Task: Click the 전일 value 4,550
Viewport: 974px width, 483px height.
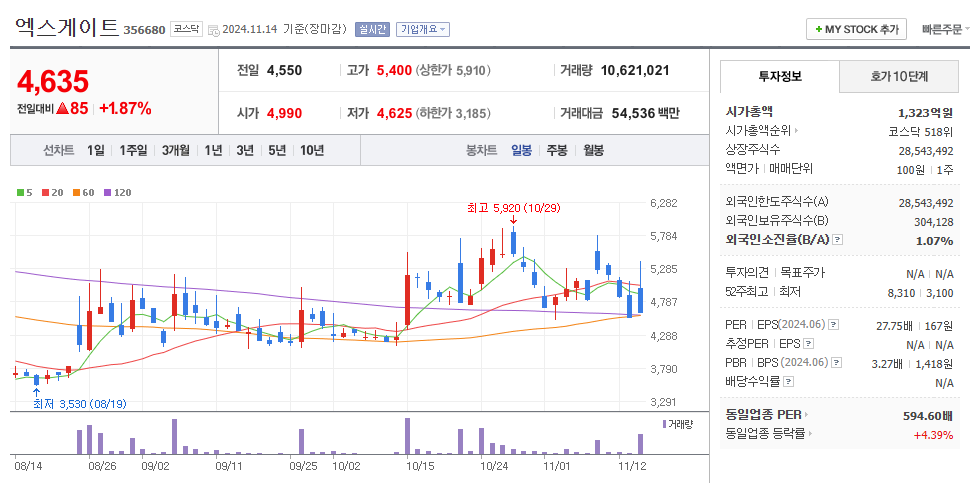Action: tap(284, 70)
